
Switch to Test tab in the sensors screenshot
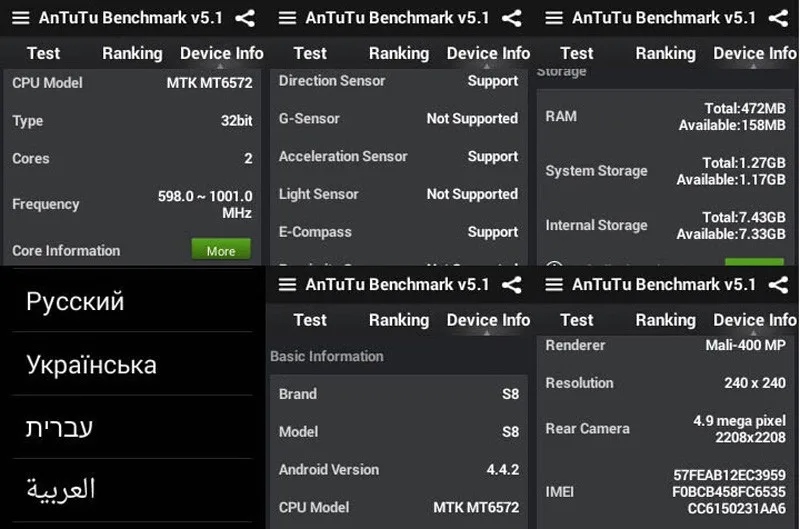pyautogui.click(x=310, y=53)
